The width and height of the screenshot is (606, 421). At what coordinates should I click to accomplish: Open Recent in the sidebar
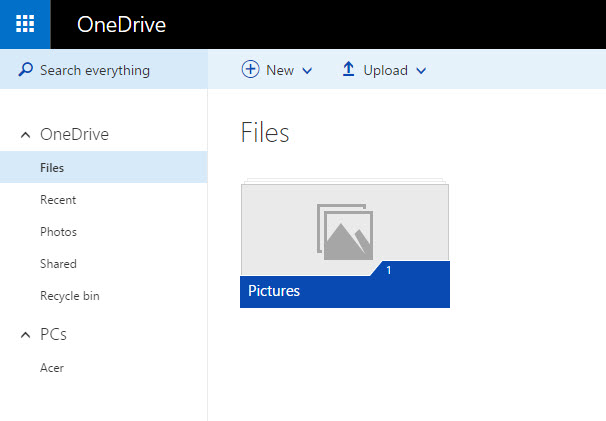[x=58, y=200]
